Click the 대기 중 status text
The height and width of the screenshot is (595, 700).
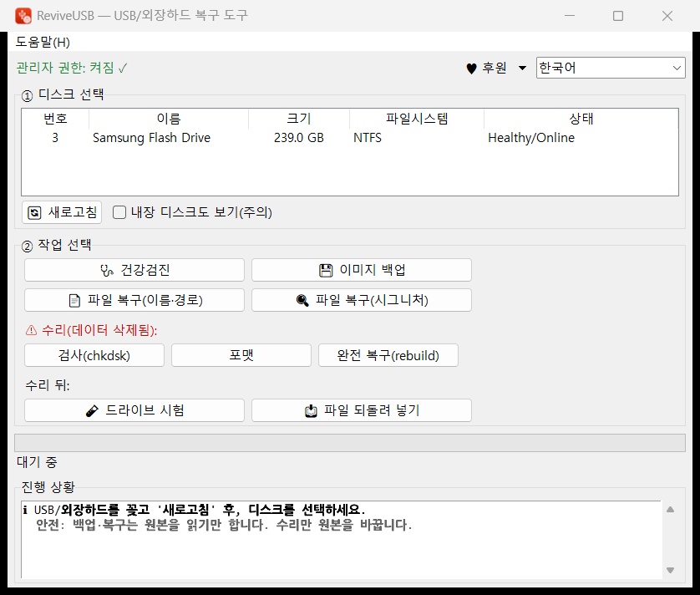click(x=37, y=462)
